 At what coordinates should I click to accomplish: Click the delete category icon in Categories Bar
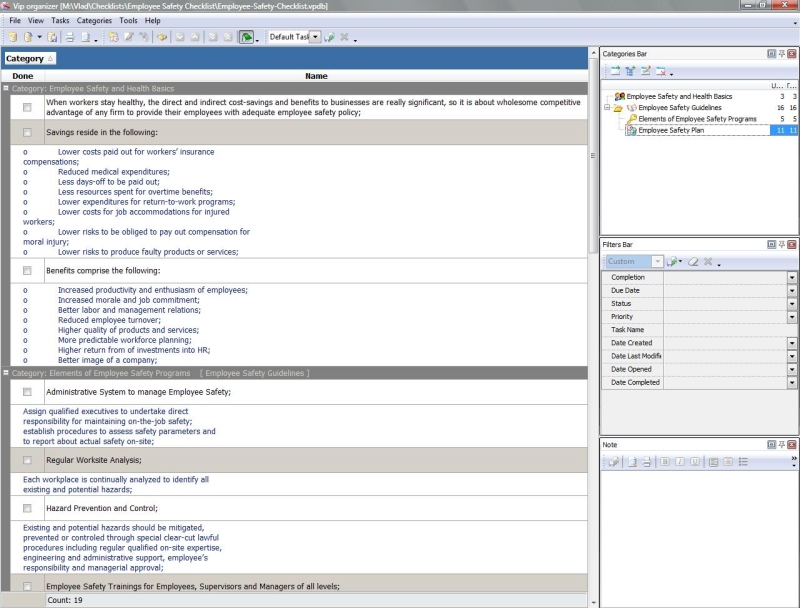tap(660, 71)
